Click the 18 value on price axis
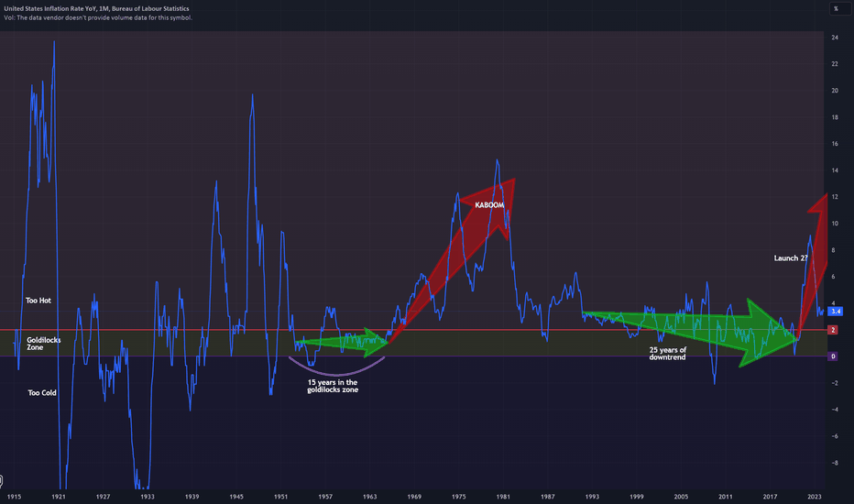This screenshot has height=504, width=854. pos(835,117)
